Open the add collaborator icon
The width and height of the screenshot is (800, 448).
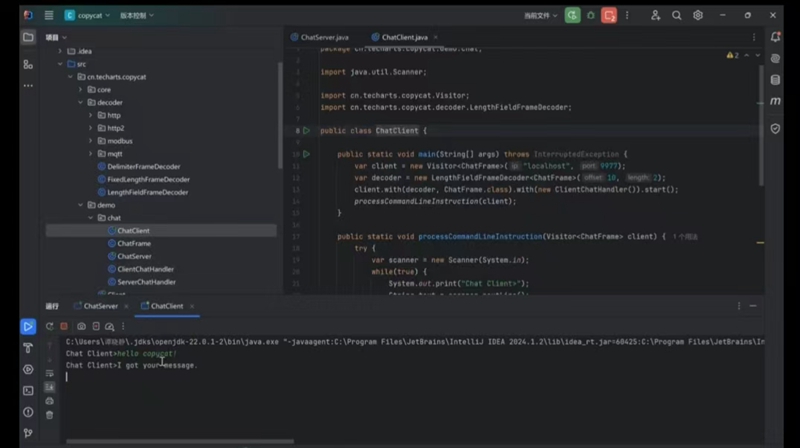[x=655, y=15]
